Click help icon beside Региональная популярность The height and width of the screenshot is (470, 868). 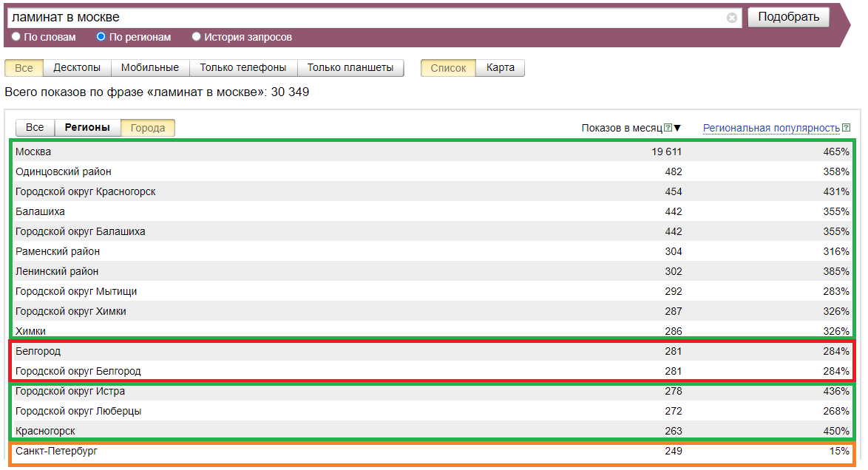(846, 128)
